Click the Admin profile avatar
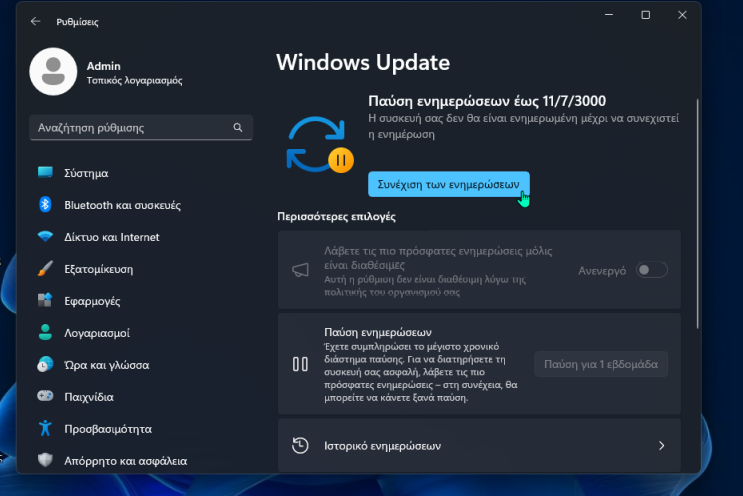The image size is (743, 496). [53, 72]
